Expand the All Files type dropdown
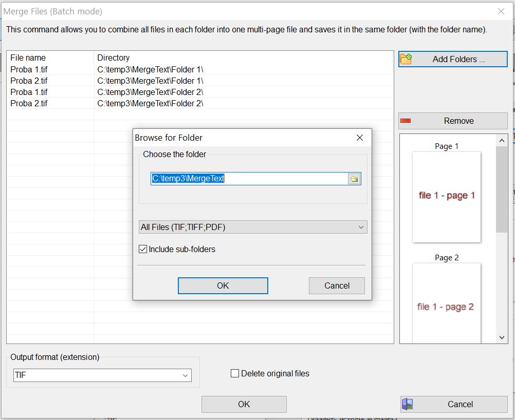 pos(253,227)
